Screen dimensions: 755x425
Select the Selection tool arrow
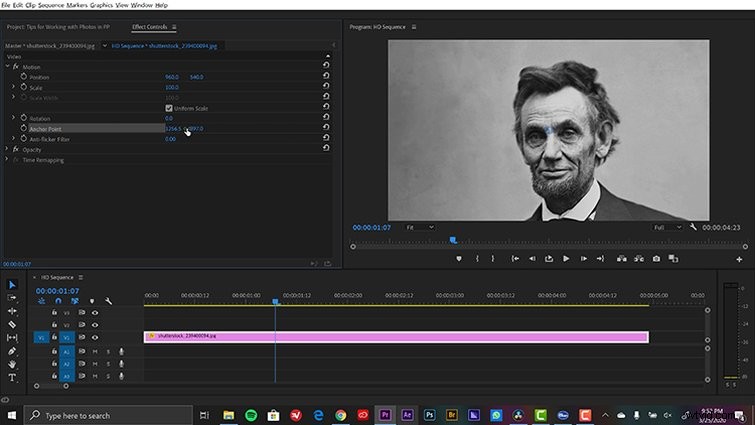[12, 285]
